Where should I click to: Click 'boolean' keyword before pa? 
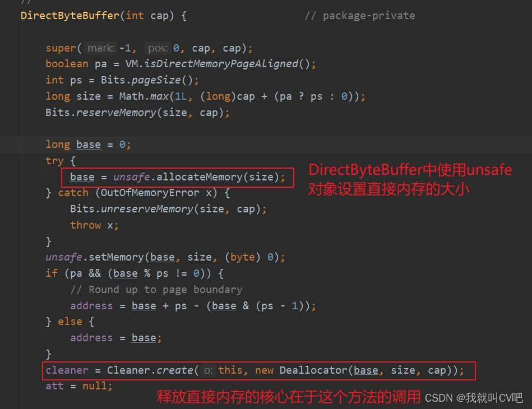67,64
